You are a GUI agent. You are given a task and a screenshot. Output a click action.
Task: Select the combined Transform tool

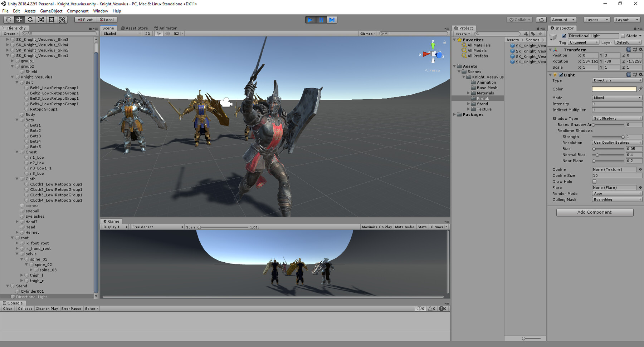tap(62, 20)
